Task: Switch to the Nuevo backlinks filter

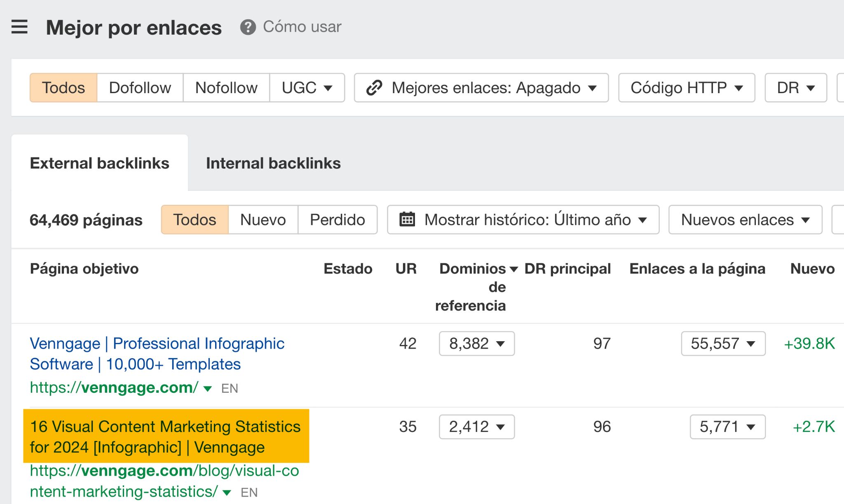Action: 263,220
